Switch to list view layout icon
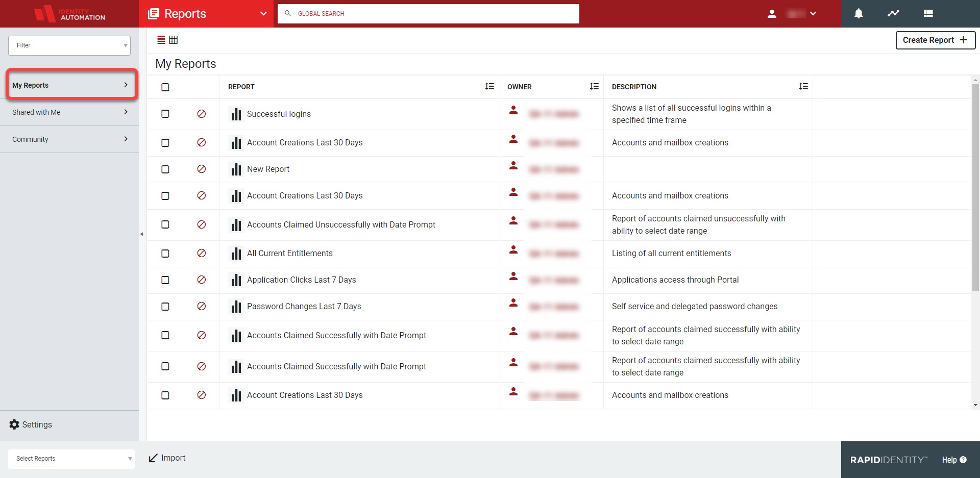 (x=161, y=40)
